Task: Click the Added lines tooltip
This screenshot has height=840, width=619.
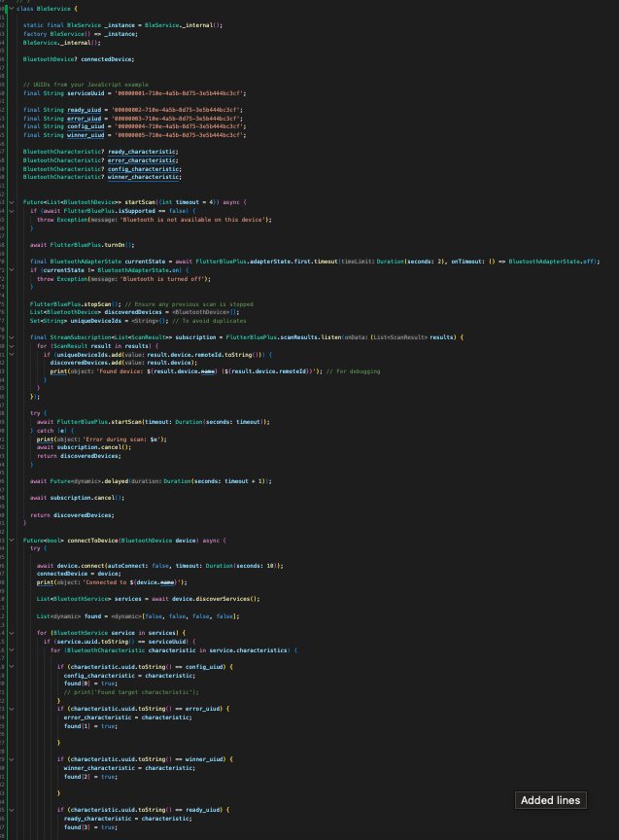Action: (551, 800)
